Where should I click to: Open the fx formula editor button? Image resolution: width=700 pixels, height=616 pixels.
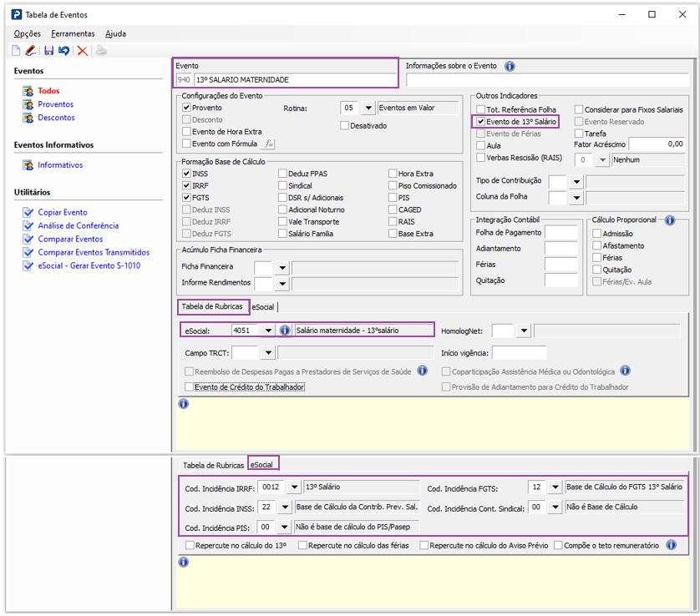pos(269,144)
